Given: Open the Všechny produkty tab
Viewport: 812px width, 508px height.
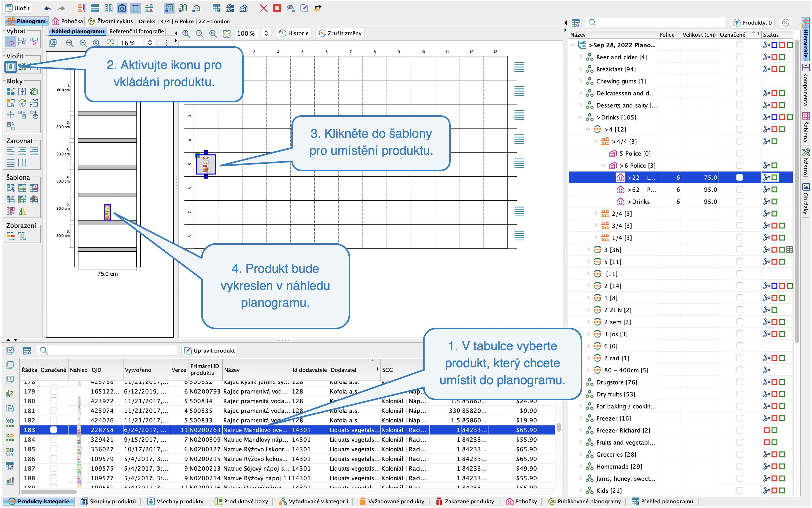Looking at the screenshot, I should tap(176, 501).
